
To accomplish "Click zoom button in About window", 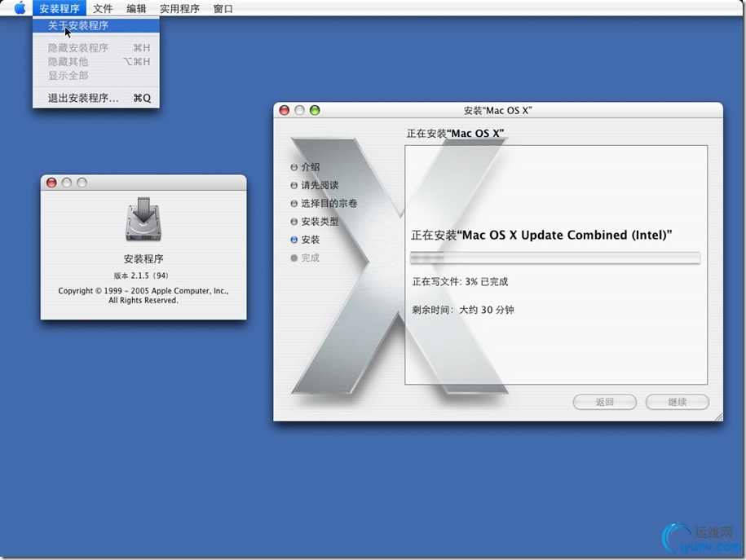I will click(x=82, y=183).
